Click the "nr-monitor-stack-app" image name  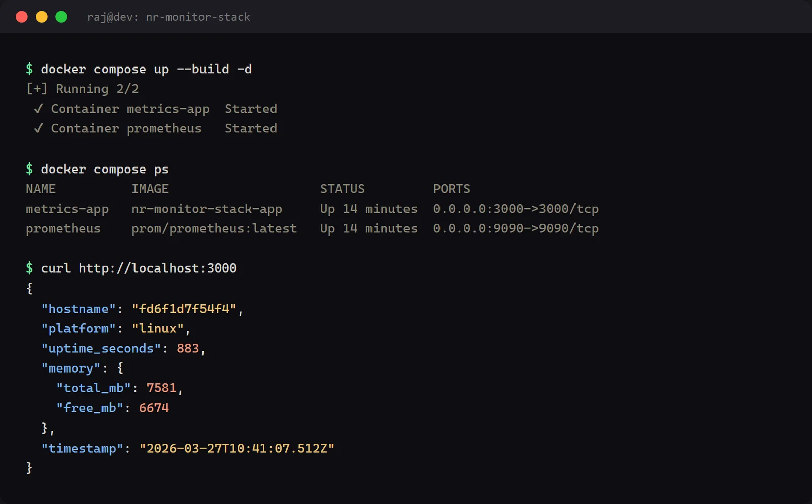click(207, 209)
